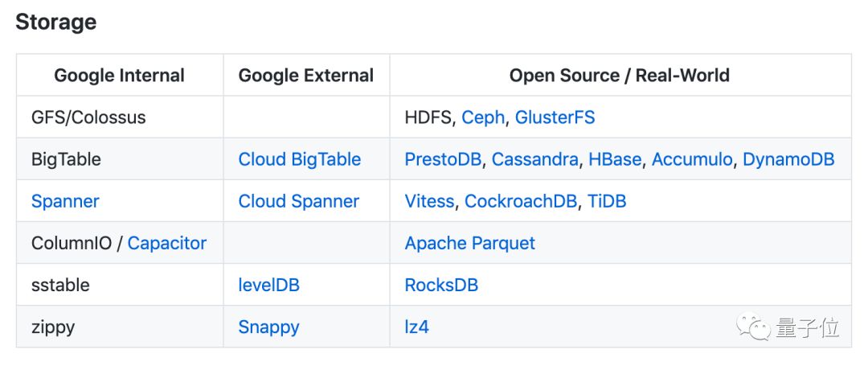Viewport: 868px width, 366px height.
Task: Open the GlusterFS link
Action: (x=555, y=117)
